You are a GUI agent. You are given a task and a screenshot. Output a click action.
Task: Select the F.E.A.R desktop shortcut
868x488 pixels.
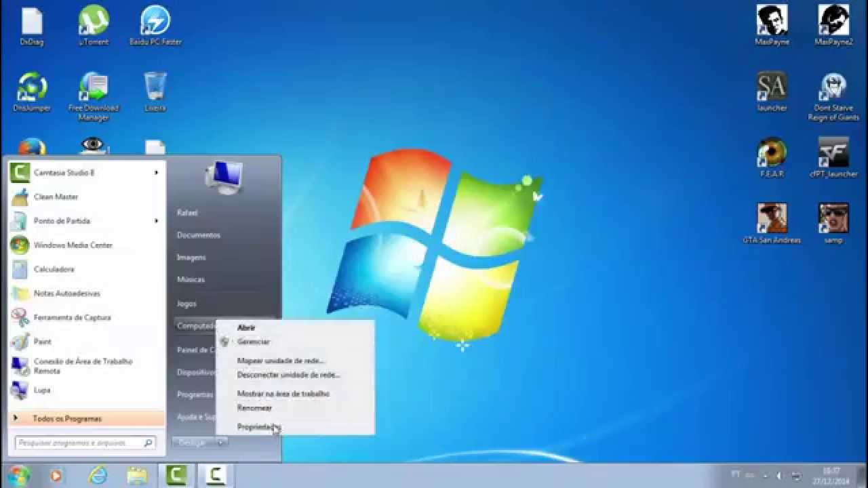[772, 157]
